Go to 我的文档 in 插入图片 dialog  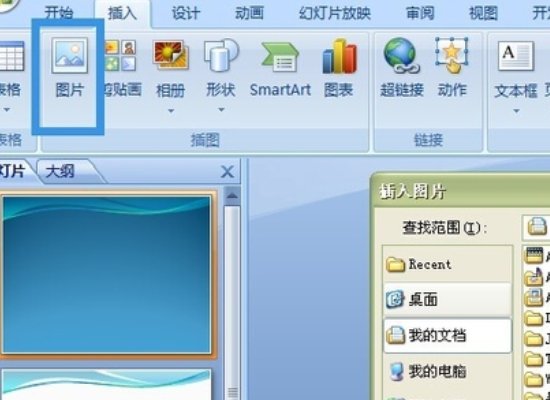click(x=447, y=335)
